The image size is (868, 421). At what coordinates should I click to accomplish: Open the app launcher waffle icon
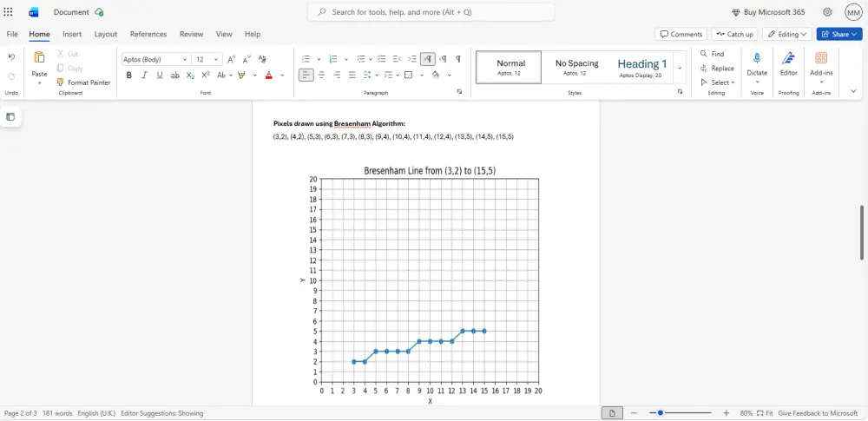coord(8,12)
